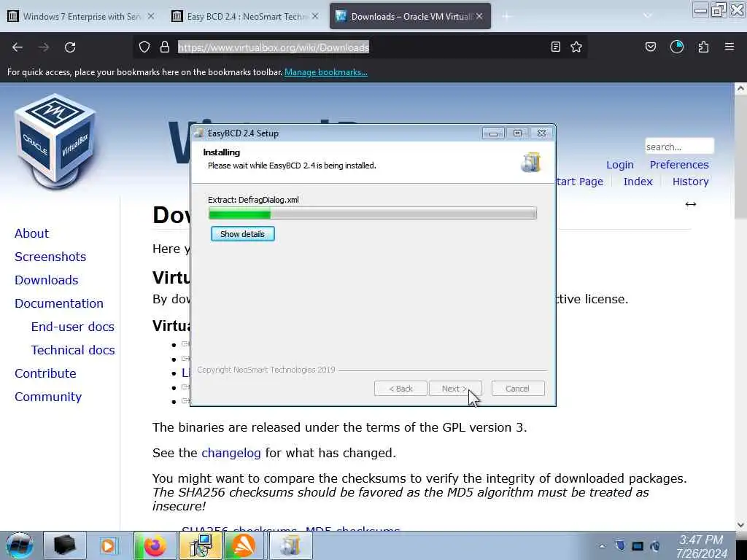Open the computer setup taskbar icon
The height and width of the screenshot is (560, 747).
tap(200, 545)
